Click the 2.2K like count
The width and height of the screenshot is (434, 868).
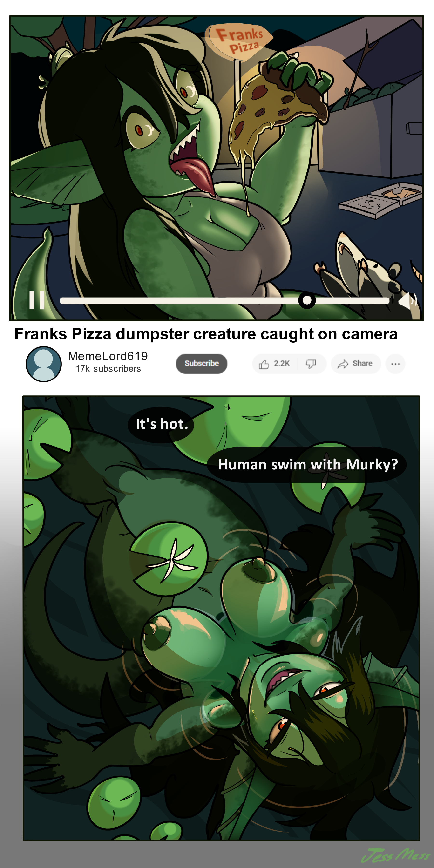pyautogui.click(x=282, y=363)
